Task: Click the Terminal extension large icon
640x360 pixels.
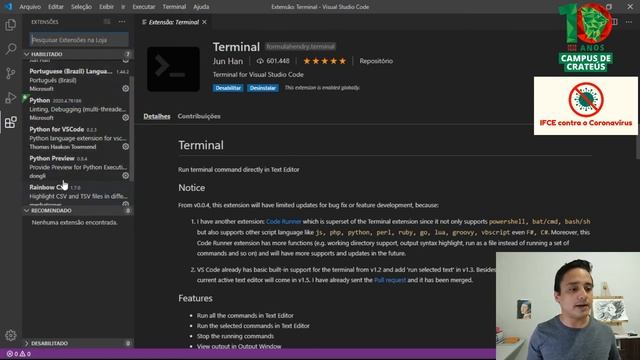Action: click(x=173, y=69)
